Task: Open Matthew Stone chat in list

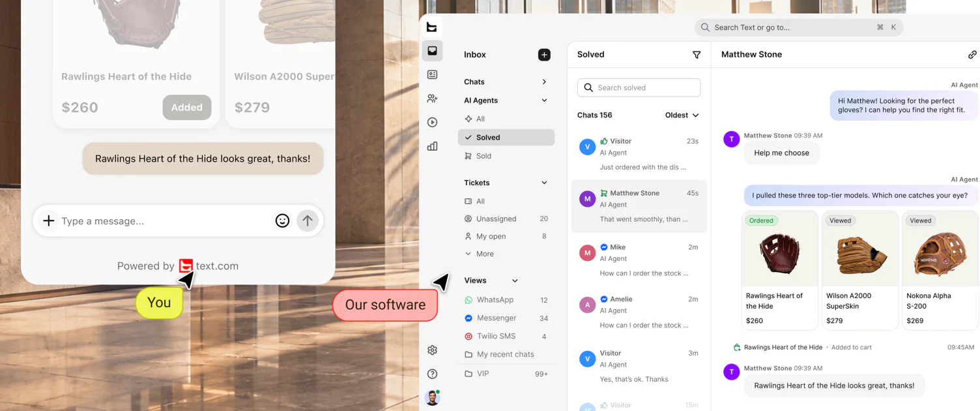Action: click(x=639, y=206)
